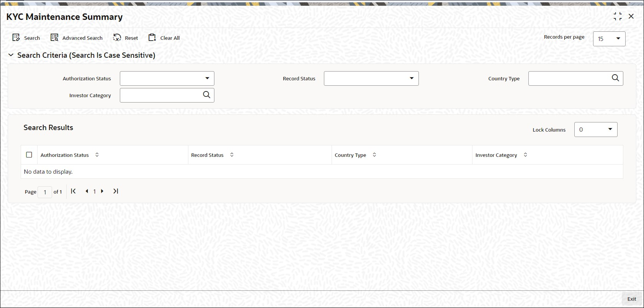
Task: Open Lock Columns dropdown
Action: point(596,129)
